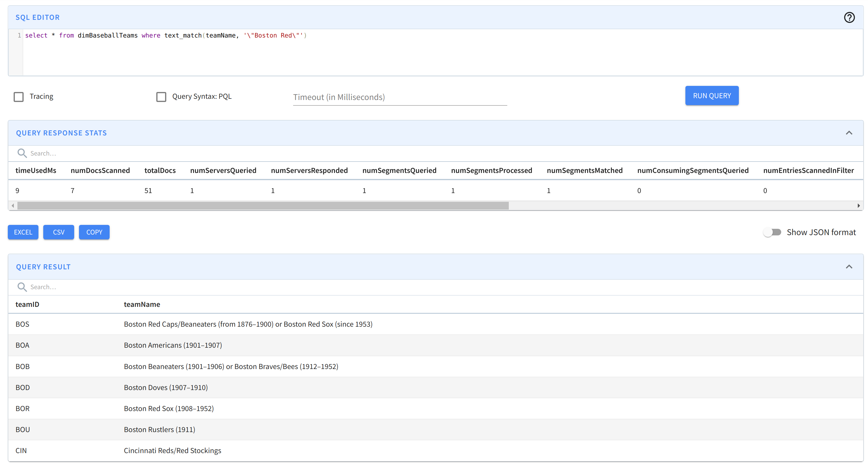Open the SQL editor help icon
The height and width of the screenshot is (472, 868).
coord(849,17)
